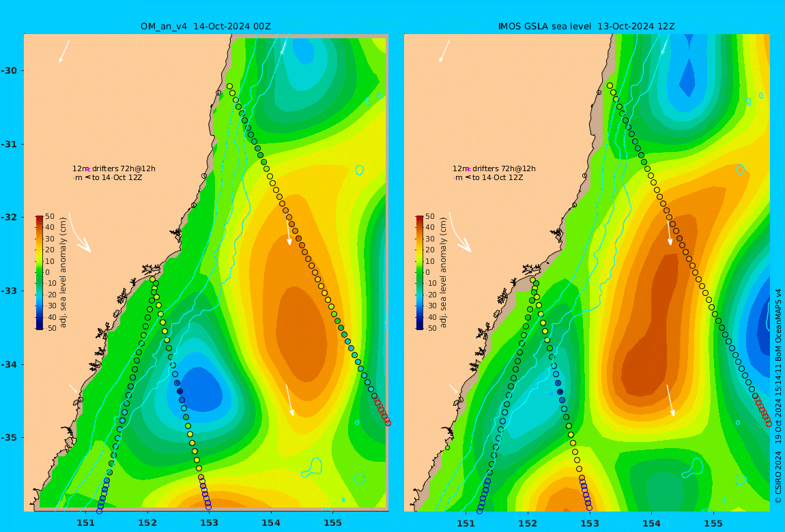Click the 50 label at the red end of the left colorbar
Screen dimensions: 785x532
50,216
